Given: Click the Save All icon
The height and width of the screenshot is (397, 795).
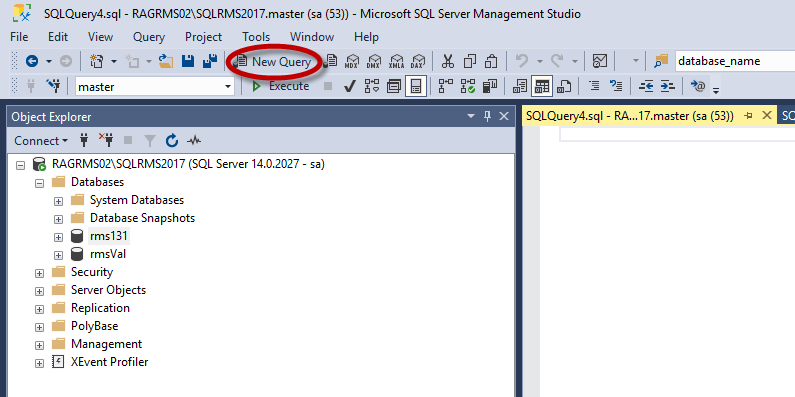Looking at the screenshot, I should [209, 62].
